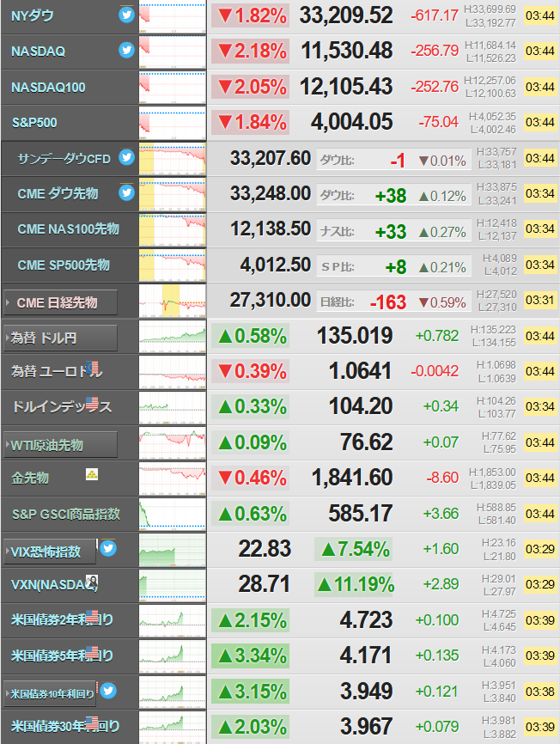Viewport: 560px width, 744px height.
Task: Click NYダウ price 33,209.52
Action: pyautogui.click(x=346, y=15)
